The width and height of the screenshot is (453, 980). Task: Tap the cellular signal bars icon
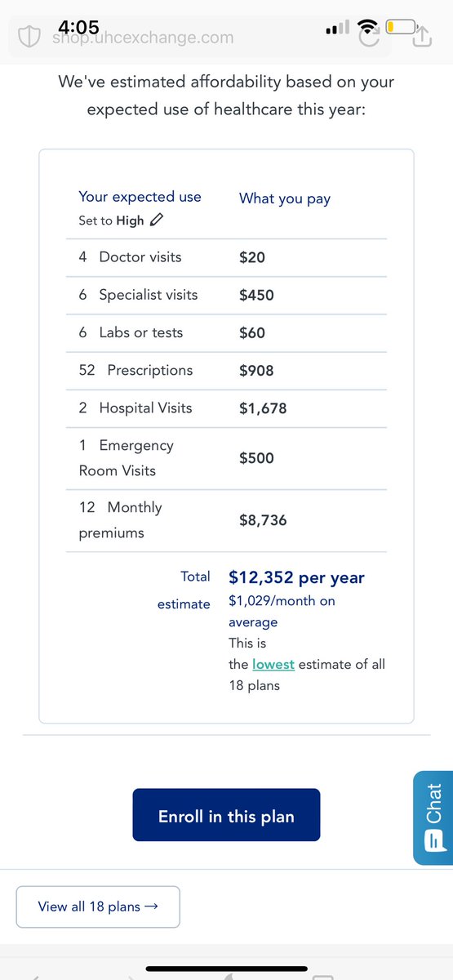(x=337, y=29)
